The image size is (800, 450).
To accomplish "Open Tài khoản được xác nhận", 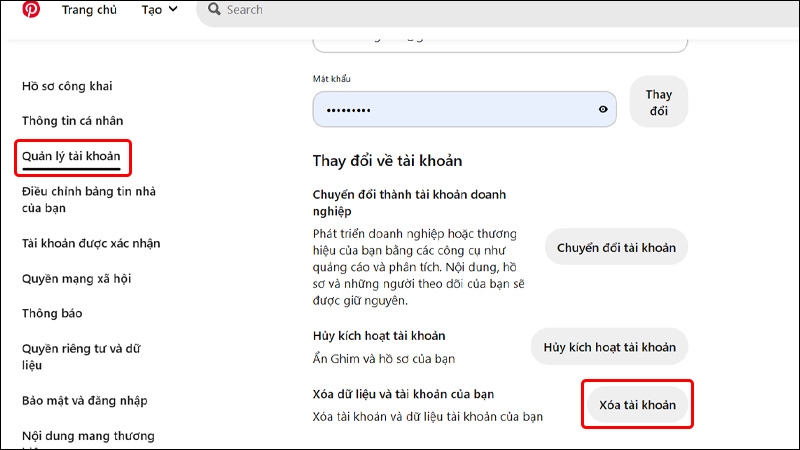I will (91, 243).
